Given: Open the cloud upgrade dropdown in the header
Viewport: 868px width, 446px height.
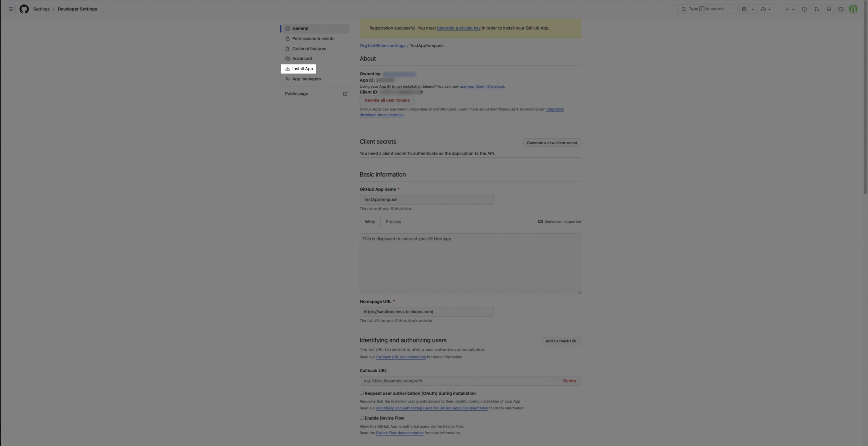Looking at the screenshot, I should click(x=766, y=9).
